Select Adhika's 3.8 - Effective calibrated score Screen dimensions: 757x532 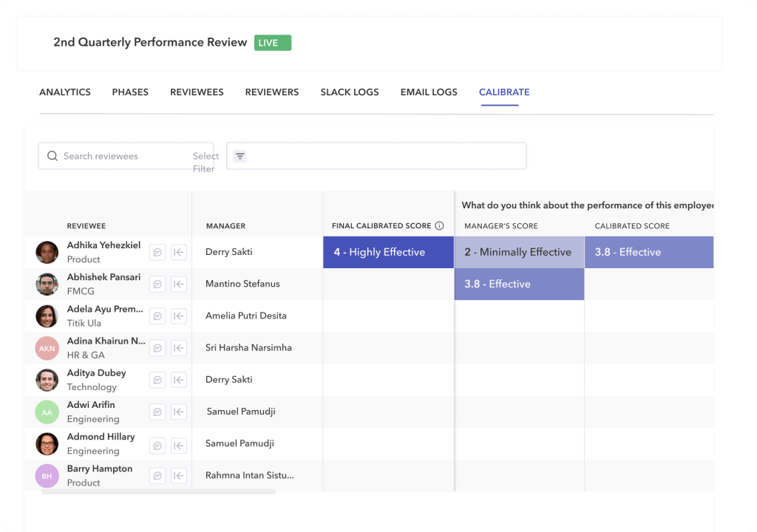click(649, 252)
